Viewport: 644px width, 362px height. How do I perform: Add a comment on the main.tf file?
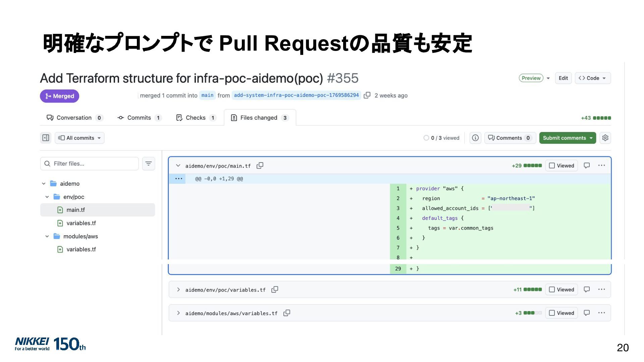(587, 166)
